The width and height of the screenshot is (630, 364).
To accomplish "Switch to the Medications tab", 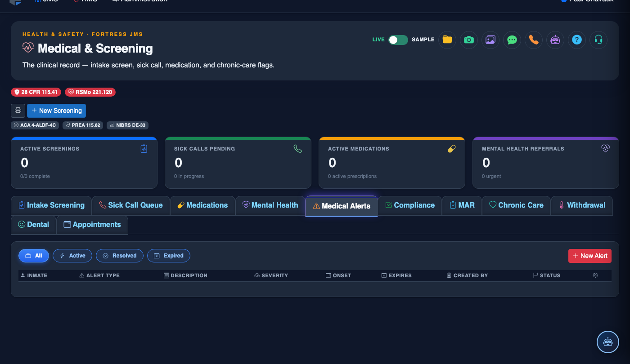I will pyautogui.click(x=202, y=205).
